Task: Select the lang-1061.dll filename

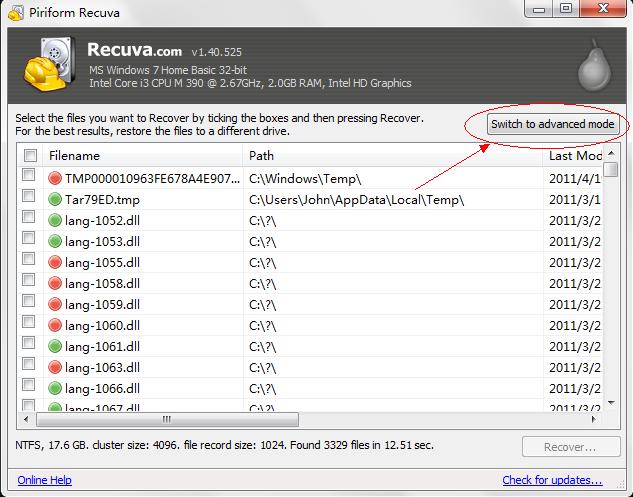Action: 102,346
